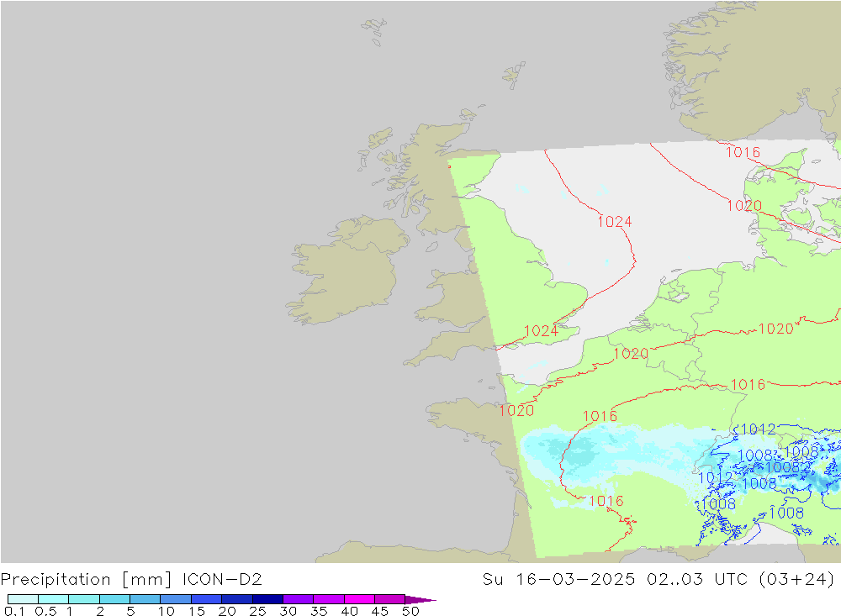Click the legend value '30'
This screenshot has width=841, height=616.
(x=288, y=611)
